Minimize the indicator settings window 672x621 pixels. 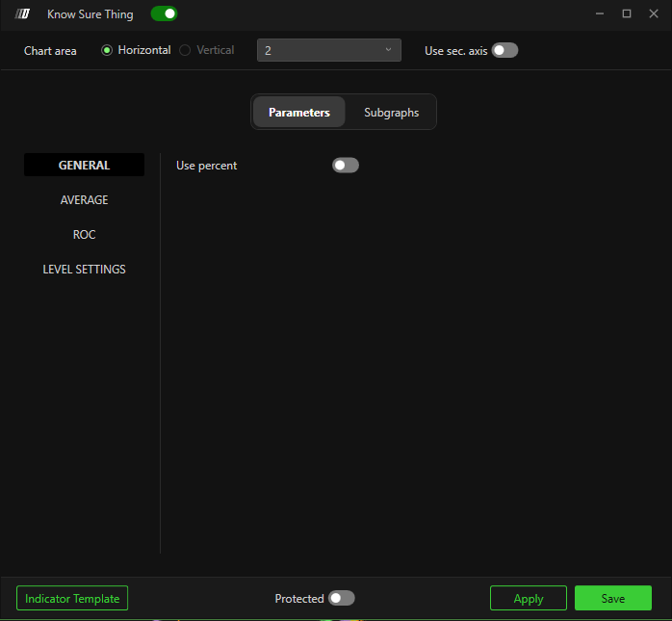point(600,13)
